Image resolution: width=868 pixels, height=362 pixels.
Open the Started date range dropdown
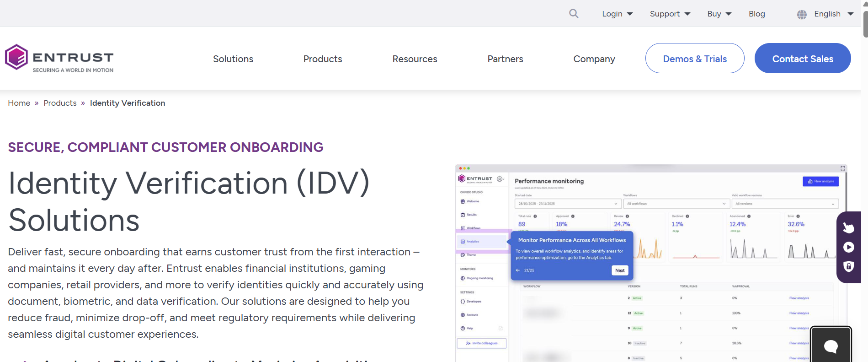point(568,204)
